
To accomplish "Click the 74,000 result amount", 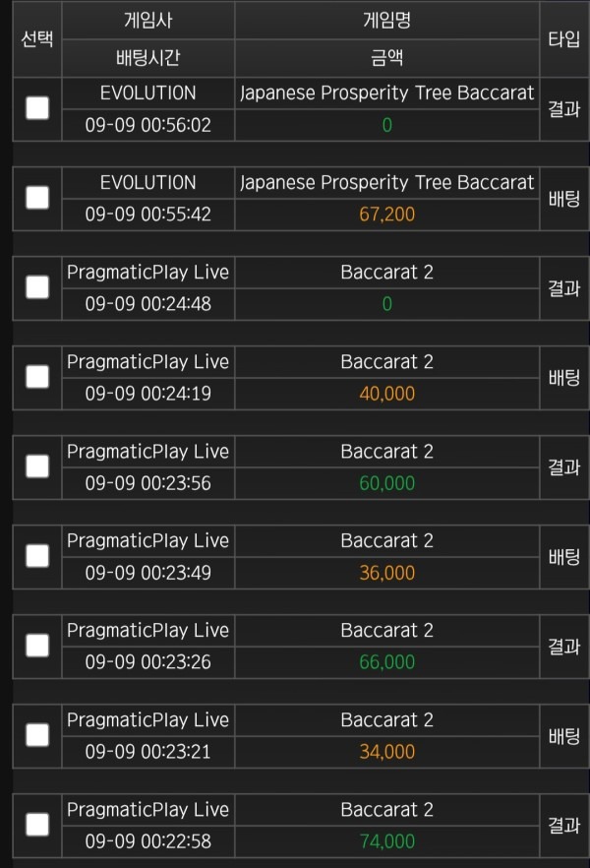I will 386,841.
